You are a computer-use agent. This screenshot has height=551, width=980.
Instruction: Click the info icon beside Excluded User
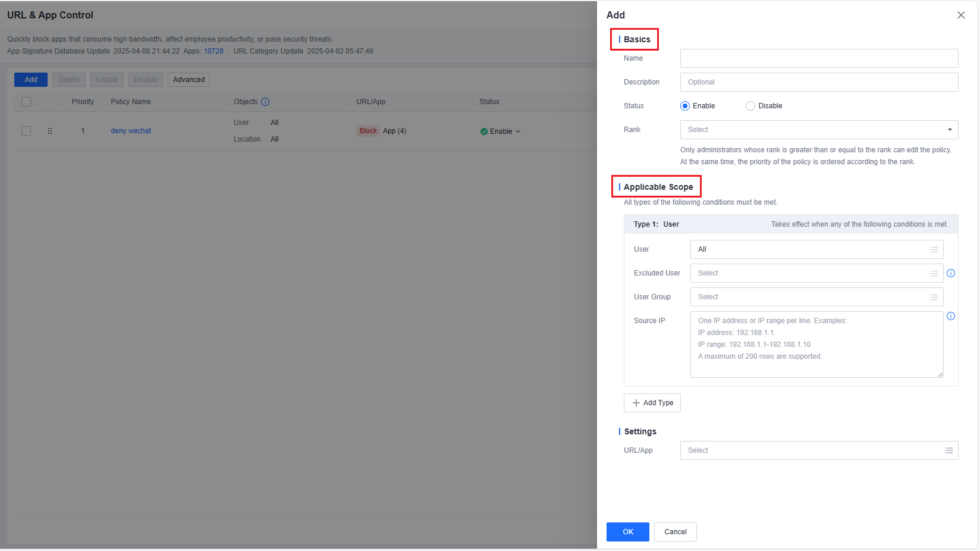[x=951, y=273]
